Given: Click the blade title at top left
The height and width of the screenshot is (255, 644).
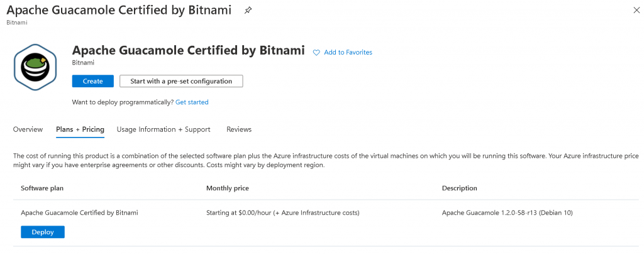Looking at the screenshot, I should pyautogui.click(x=119, y=10).
